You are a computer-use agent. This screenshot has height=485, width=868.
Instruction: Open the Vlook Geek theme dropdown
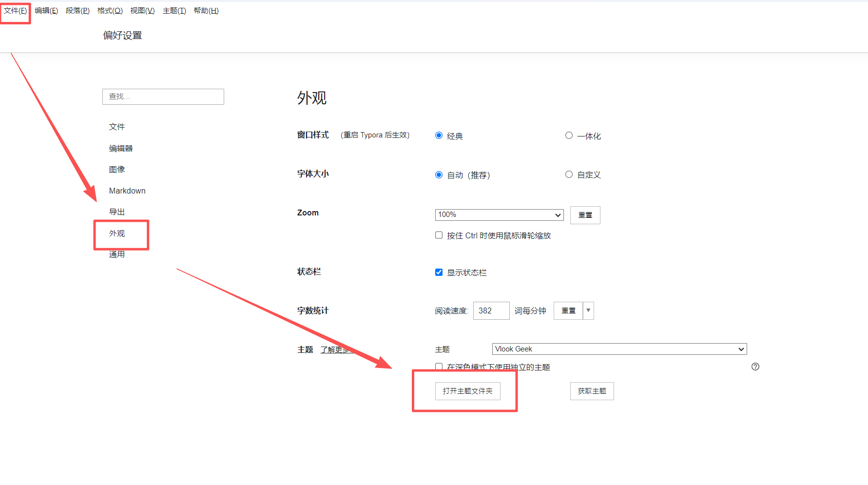coord(619,349)
